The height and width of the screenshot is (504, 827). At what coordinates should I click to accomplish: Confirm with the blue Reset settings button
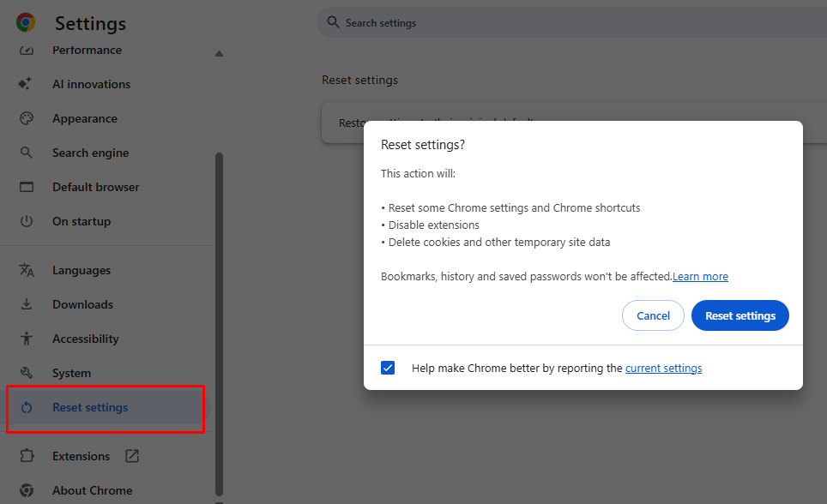739,315
